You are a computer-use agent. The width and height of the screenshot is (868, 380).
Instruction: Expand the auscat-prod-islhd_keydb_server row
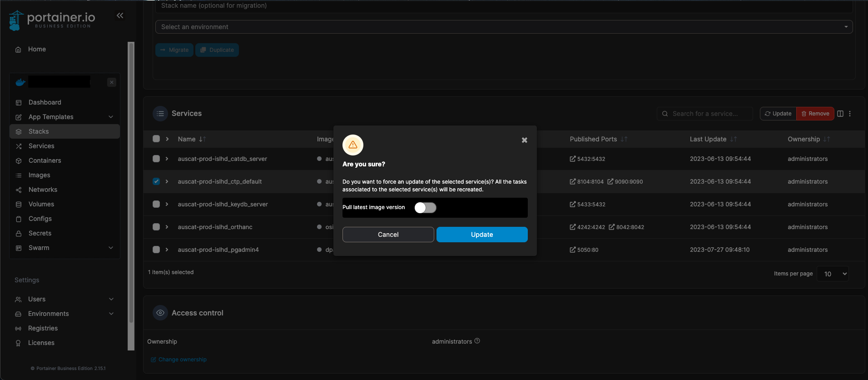[x=167, y=204]
